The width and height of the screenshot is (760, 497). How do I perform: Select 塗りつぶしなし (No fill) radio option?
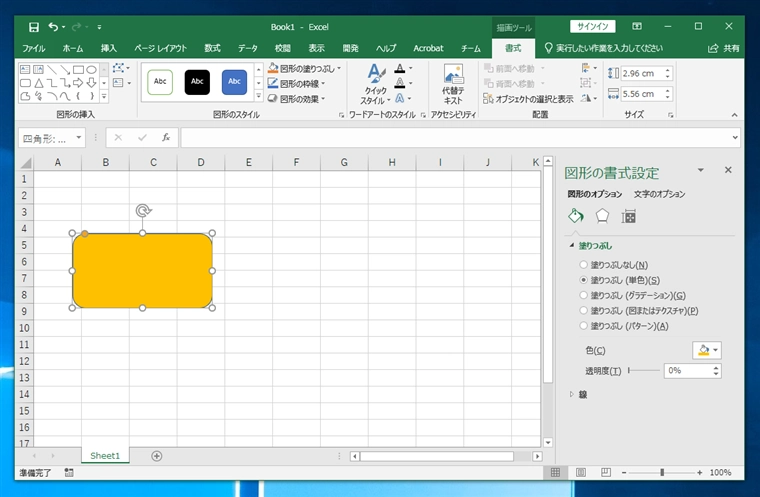584,265
